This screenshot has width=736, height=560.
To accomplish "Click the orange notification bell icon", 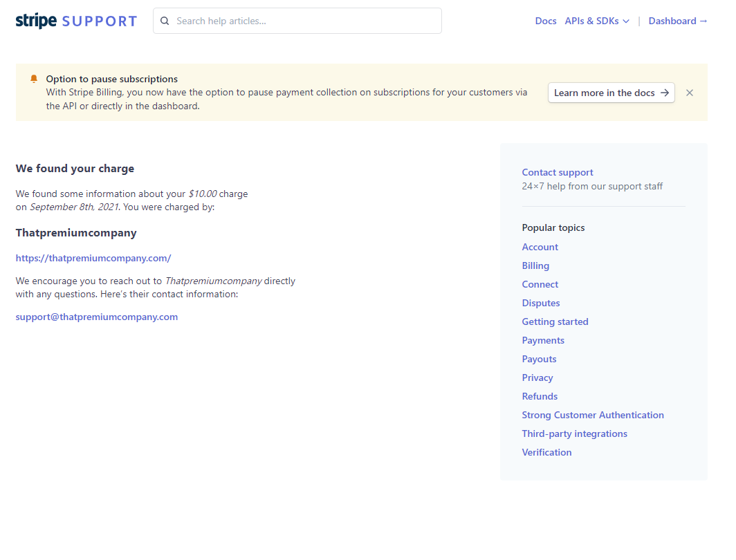I will (x=34, y=79).
